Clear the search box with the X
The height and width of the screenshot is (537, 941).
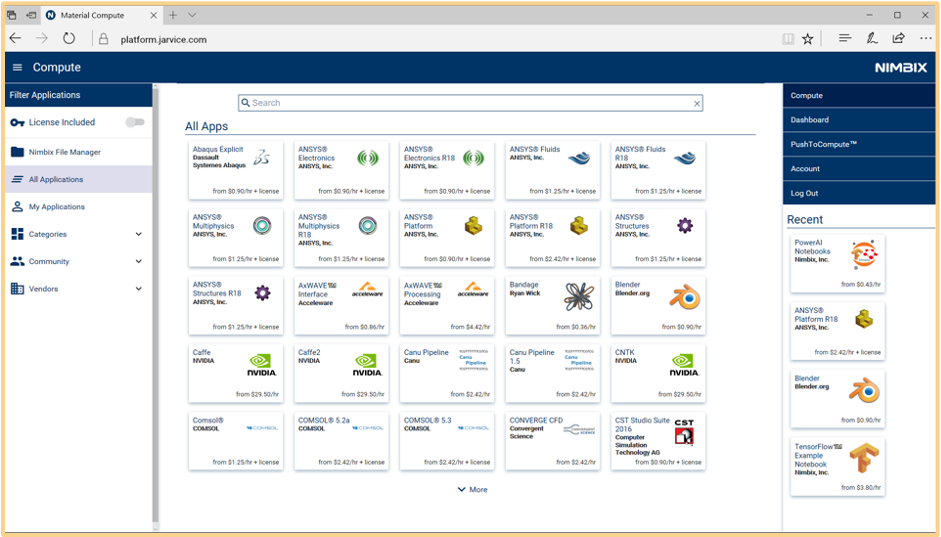pyautogui.click(x=697, y=104)
